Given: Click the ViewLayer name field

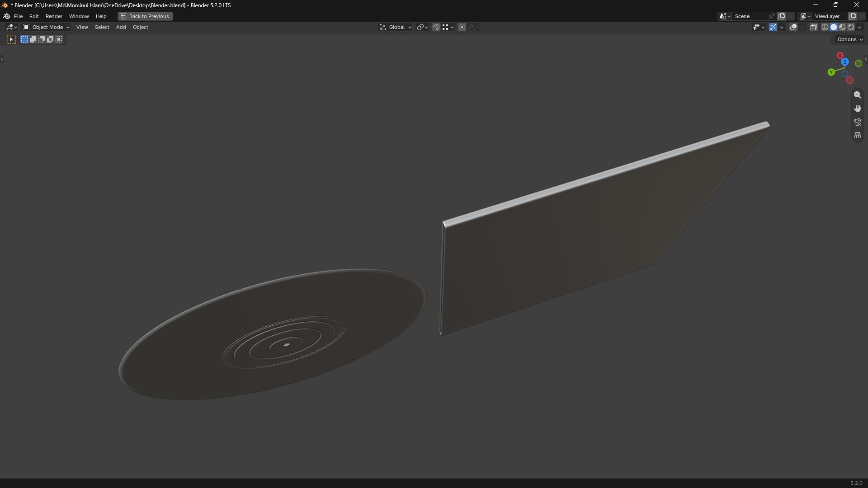Looking at the screenshot, I should (830, 16).
